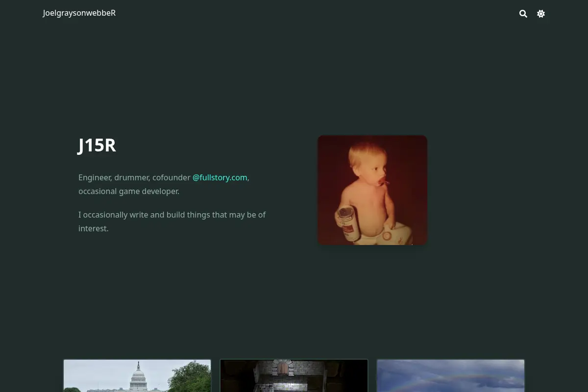This screenshot has height=392, width=588.
Task: Click the word "Engineer" in the bio
Action: click(94, 177)
